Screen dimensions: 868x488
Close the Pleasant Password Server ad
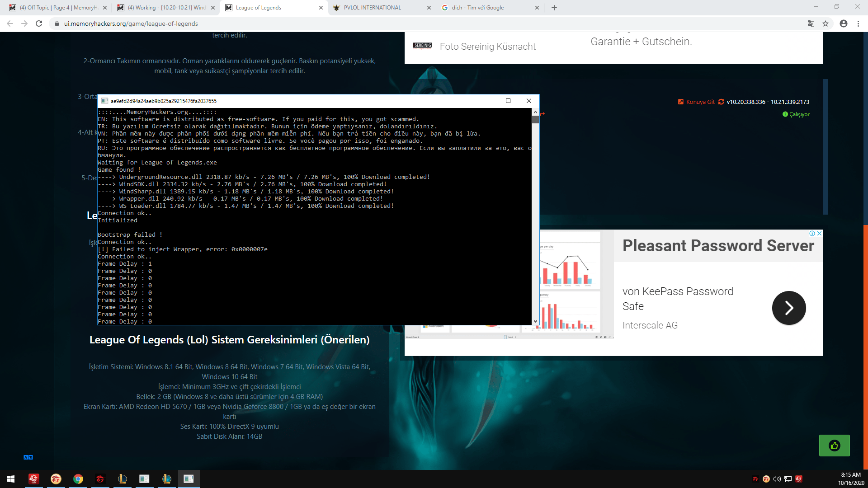[x=820, y=234]
